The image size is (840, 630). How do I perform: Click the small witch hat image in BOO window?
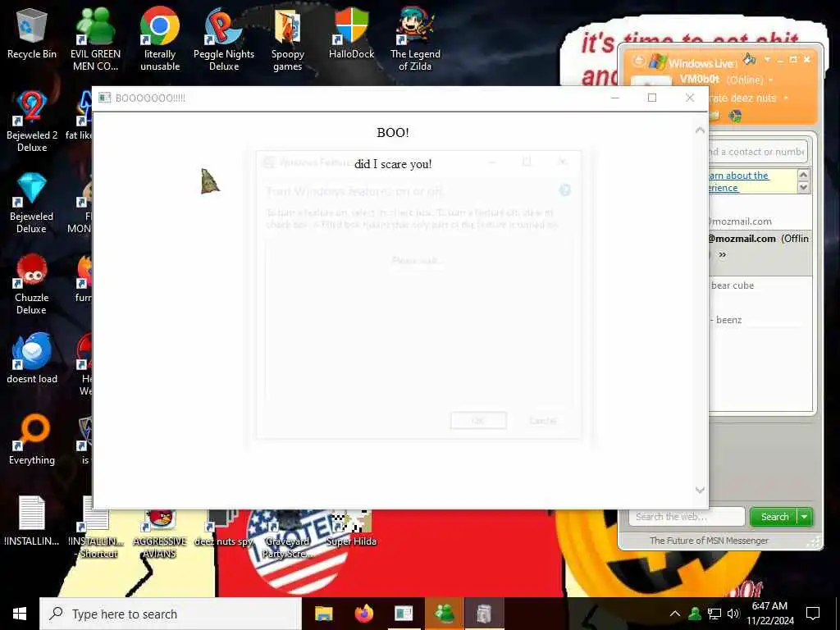coord(210,181)
